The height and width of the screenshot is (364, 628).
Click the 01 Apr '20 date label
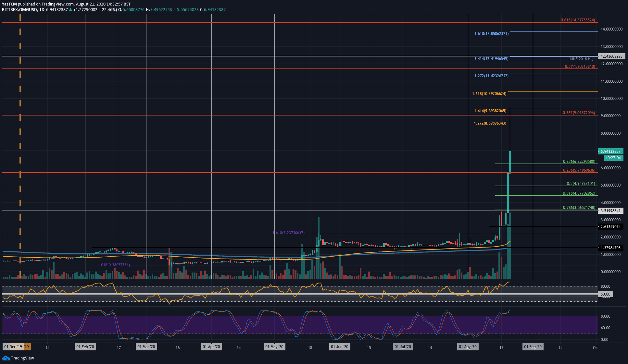(211, 347)
